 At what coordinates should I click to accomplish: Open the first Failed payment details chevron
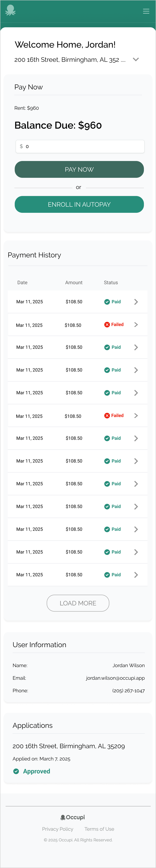[136, 324]
